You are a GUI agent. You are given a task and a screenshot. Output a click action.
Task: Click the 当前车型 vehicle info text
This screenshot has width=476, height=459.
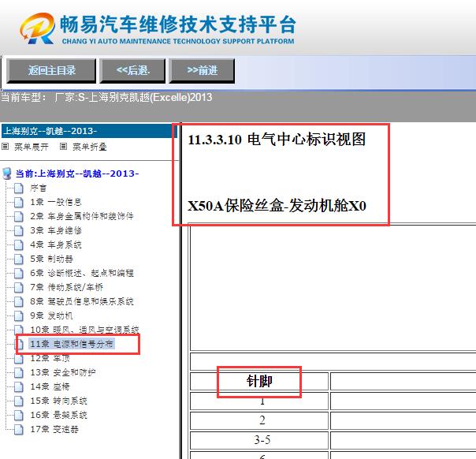pos(106,98)
